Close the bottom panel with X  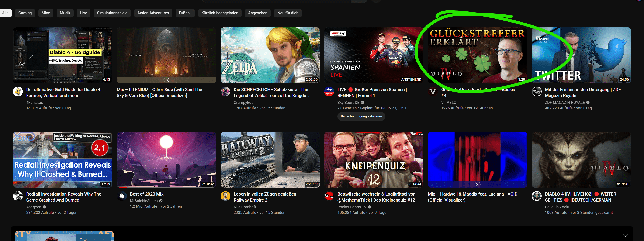coord(626,236)
